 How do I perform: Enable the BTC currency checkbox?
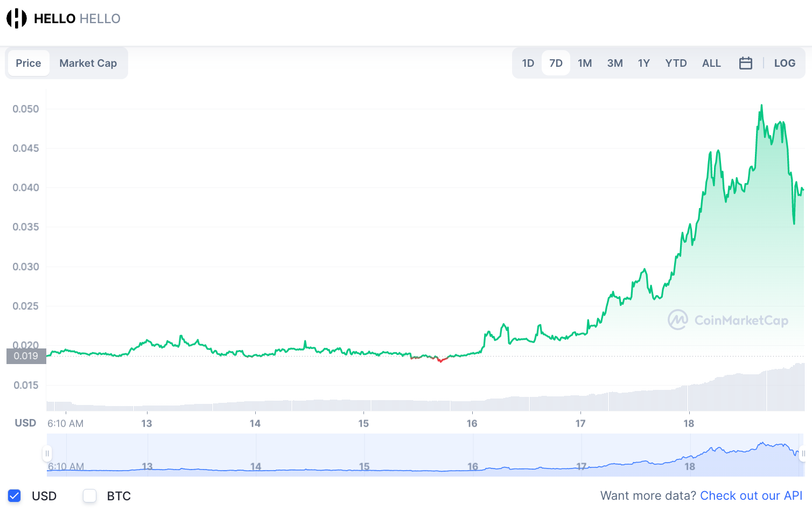[90, 496]
